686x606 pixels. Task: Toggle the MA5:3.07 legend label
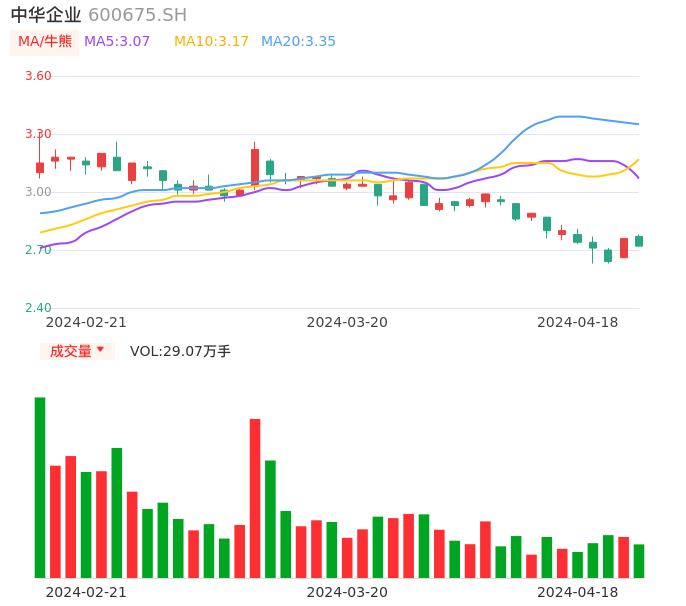117,42
